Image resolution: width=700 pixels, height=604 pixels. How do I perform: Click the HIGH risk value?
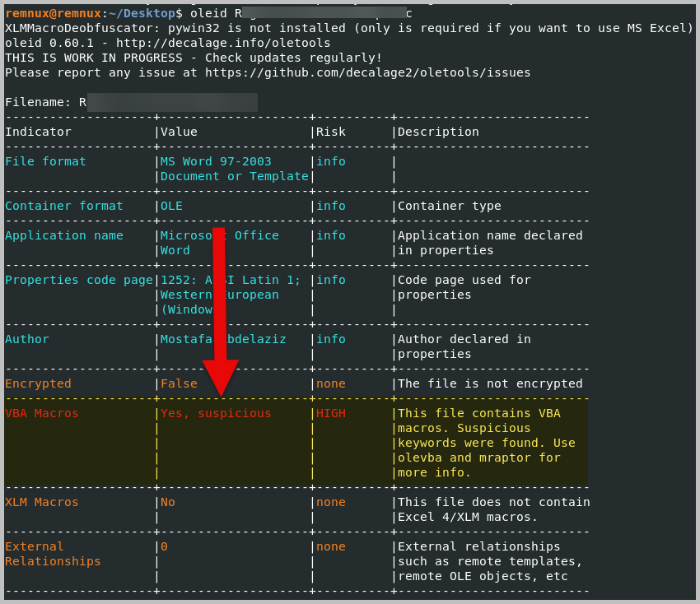[331, 413]
